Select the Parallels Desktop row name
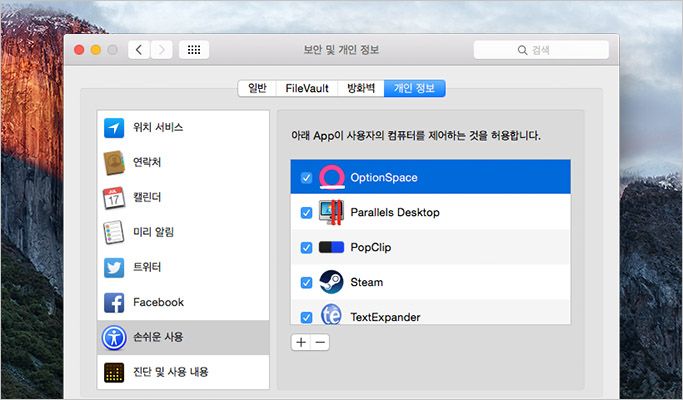The height and width of the screenshot is (400, 683). (395, 212)
